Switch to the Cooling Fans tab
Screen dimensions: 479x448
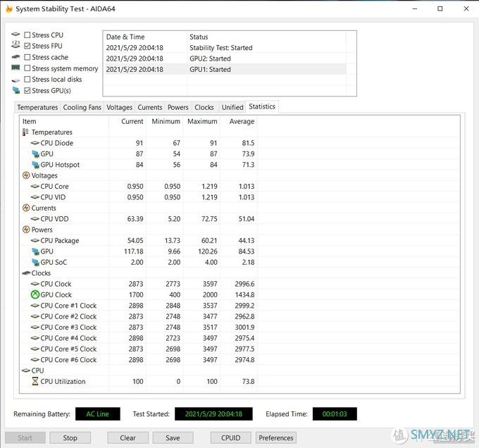tap(82, 108)
